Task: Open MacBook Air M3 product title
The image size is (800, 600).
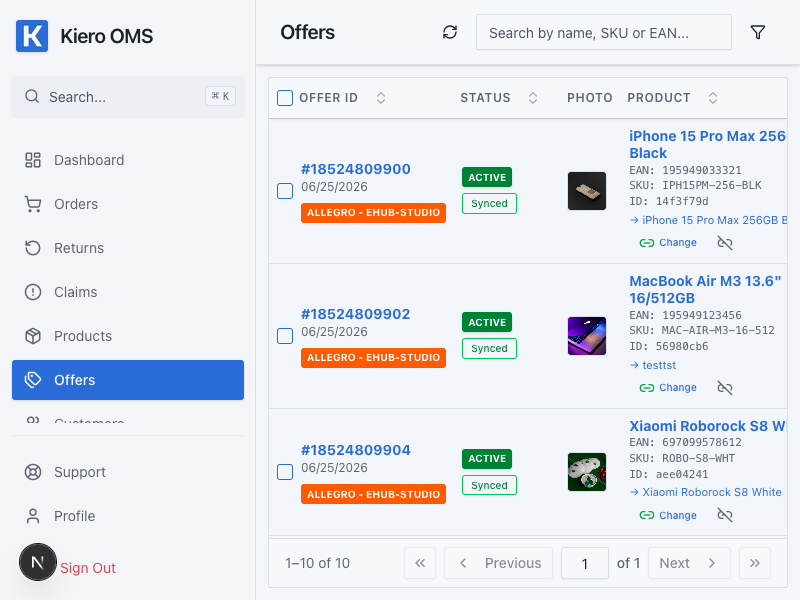Action: coord(705,289)
